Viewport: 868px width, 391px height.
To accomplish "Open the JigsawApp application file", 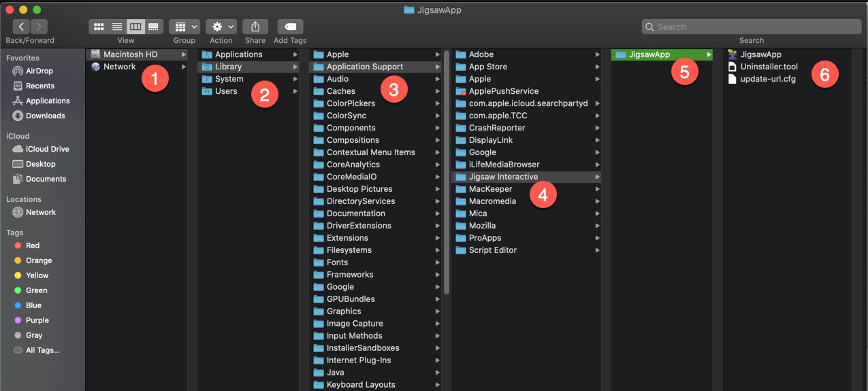I will [x=760, y=54].
